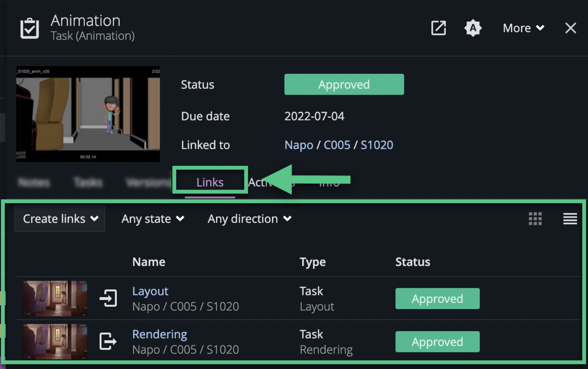Open the Layout task link
This screenshot has height=369, width=588.
tap(150, 291)
